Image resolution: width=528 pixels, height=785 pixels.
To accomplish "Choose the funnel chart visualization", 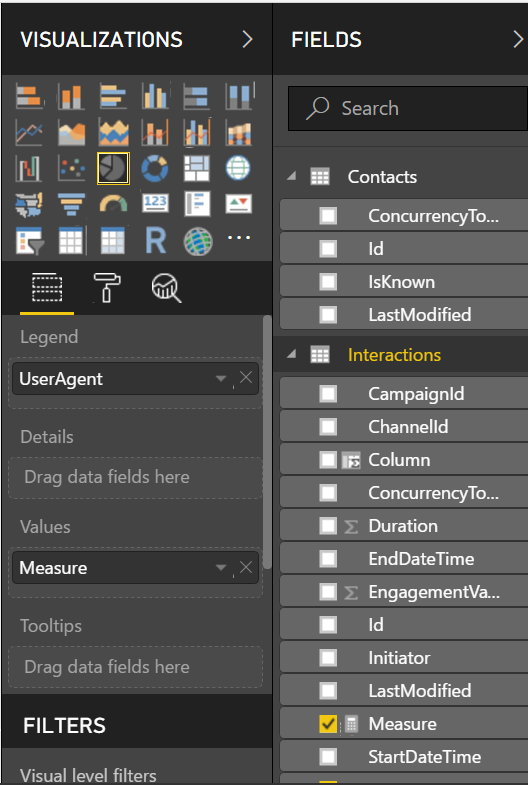I will pos(71,204).
